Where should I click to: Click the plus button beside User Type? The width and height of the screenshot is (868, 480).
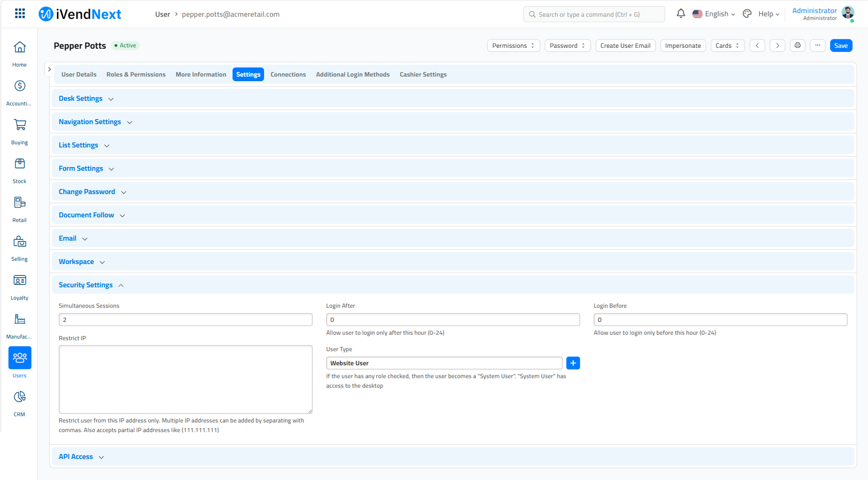tap(573, 363)
